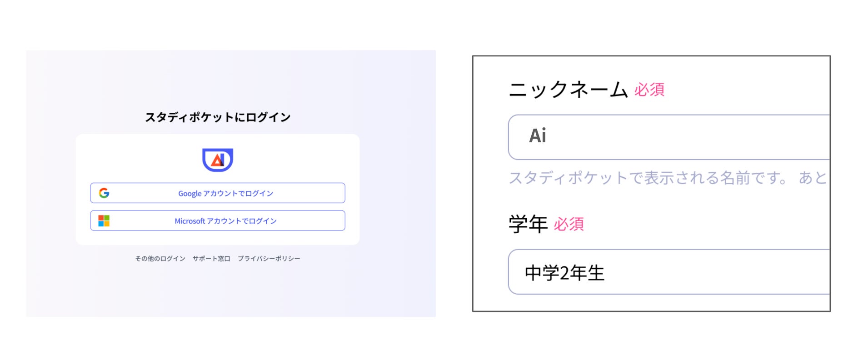Click the pink 必須 badge beside 学年
Screen dimensions: 868x351
click(569, 224)
